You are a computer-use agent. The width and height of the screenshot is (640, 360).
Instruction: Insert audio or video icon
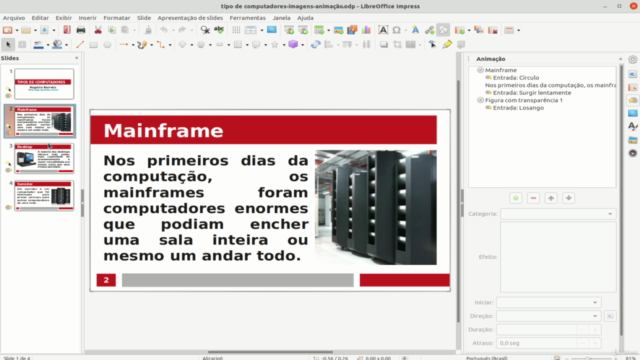tap(352, 30)
